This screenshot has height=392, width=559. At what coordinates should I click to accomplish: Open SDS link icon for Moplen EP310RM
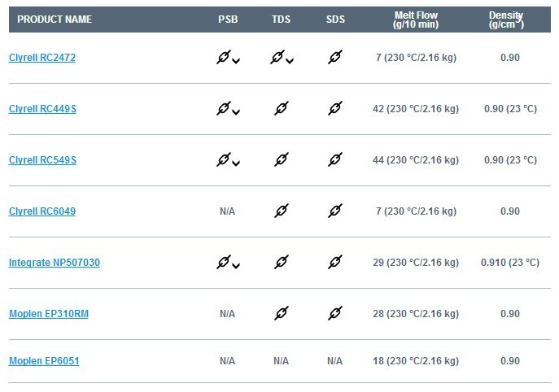click(335, 314)
